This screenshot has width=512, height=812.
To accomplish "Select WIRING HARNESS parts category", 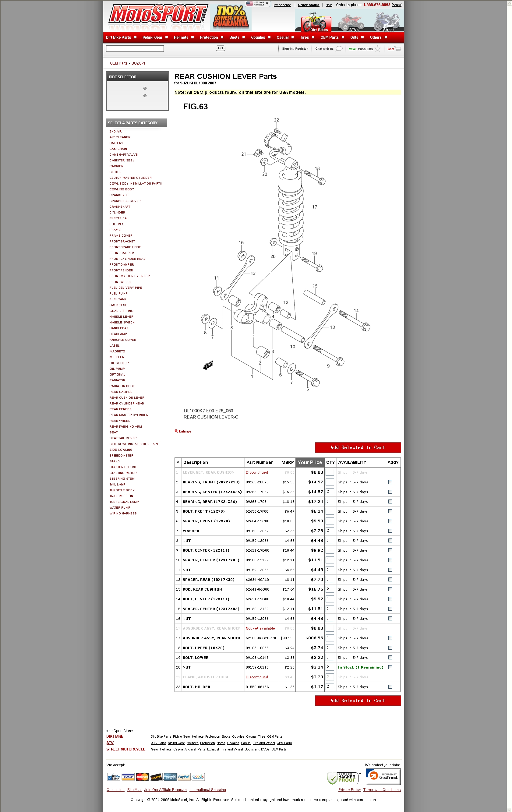I will [123, 514].
